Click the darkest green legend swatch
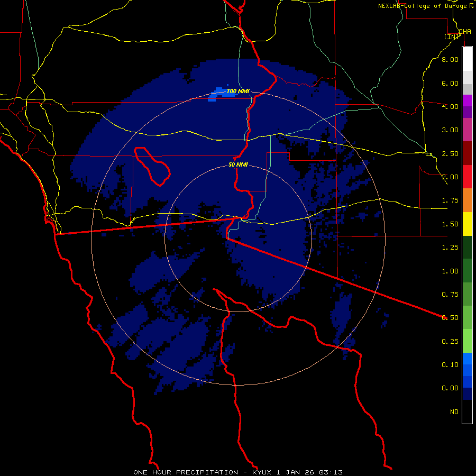 [467, 248]
